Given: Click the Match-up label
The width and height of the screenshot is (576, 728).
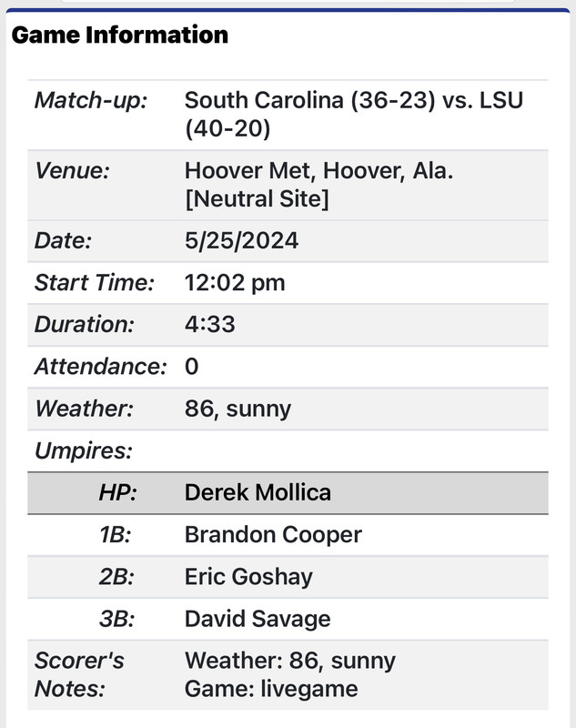Looking at the screenshot, I should click(91, 100).
